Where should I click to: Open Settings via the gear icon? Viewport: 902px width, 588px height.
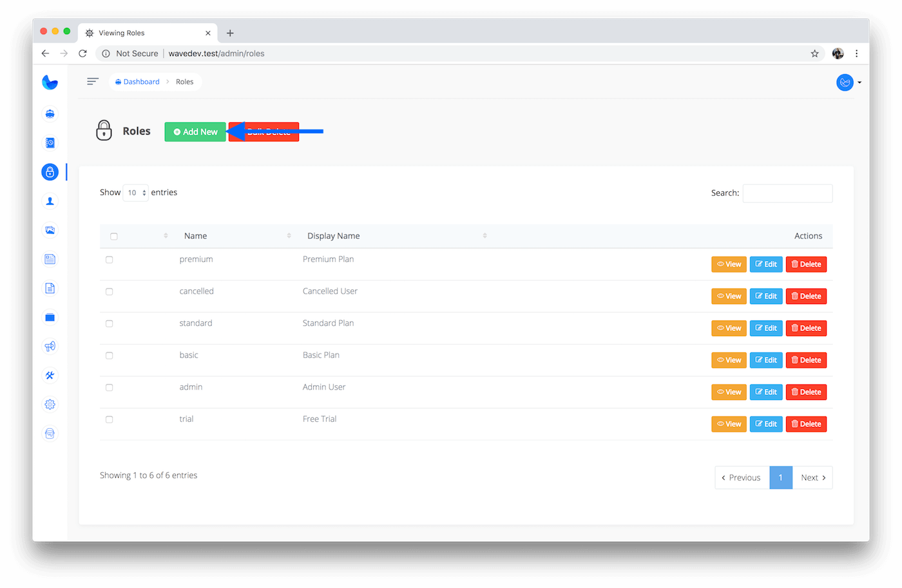pyautogui.click(x=50, y=404)
